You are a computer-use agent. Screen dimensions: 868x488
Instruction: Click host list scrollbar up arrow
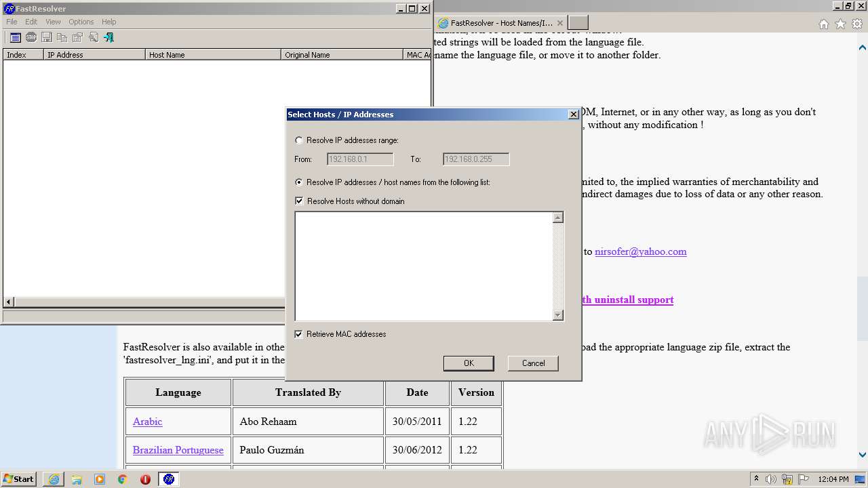[x=558, y=218]
